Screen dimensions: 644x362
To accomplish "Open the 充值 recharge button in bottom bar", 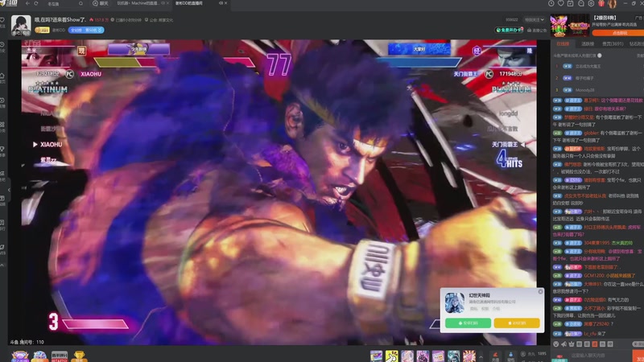I will [495, 356].
